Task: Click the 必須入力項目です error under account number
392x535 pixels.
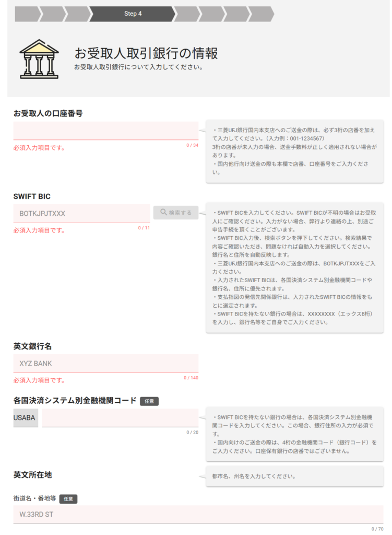Action: coord(39,148)
